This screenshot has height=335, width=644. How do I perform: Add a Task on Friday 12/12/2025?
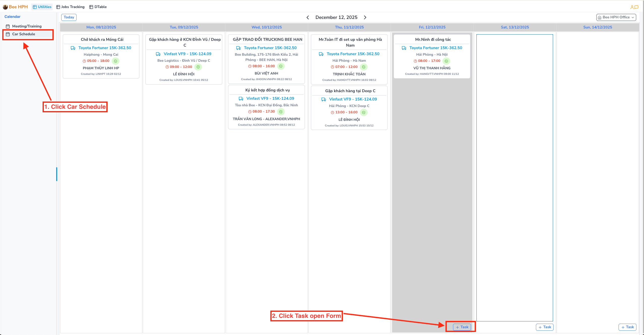[462, 327]
